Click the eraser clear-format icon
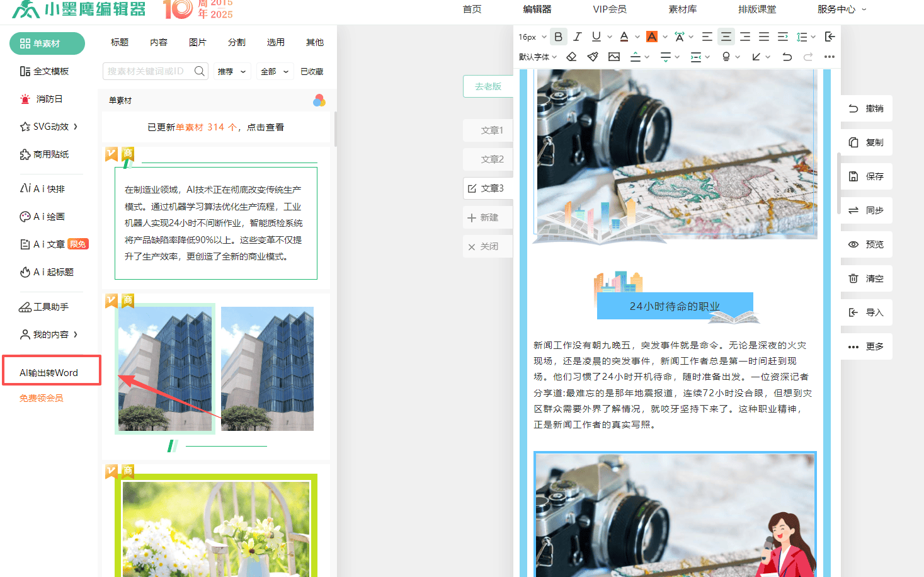The height and width of the screenshot is (577, 924). point(571,57)
